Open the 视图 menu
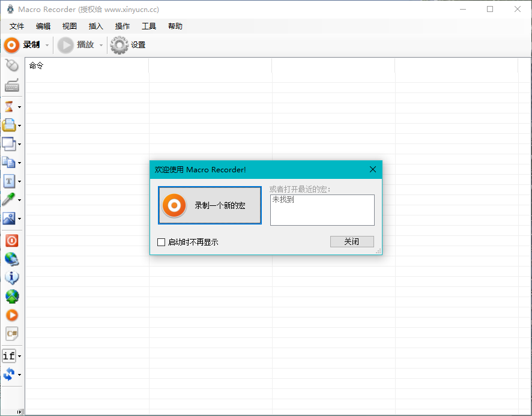Viewport: 532px width, 416px height. [x=70, y=26]
